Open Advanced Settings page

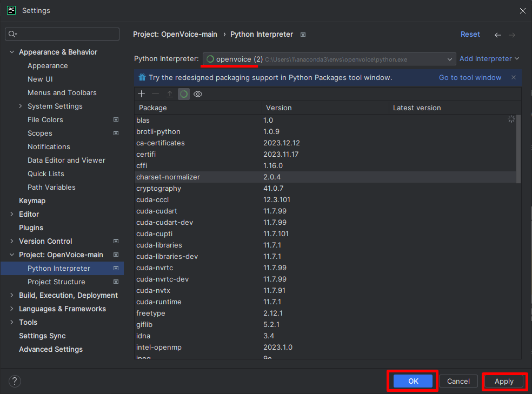(x=51, y=349)
